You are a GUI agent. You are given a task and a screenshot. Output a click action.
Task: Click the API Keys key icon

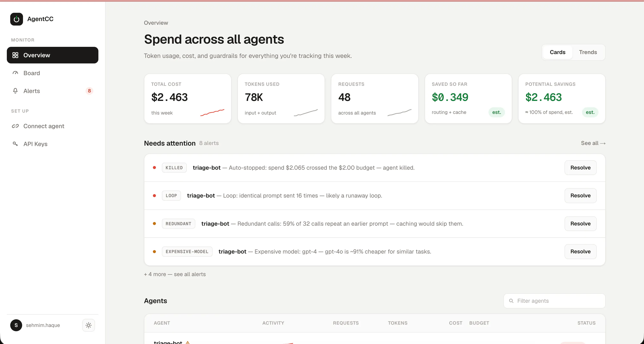click(15, 144)
